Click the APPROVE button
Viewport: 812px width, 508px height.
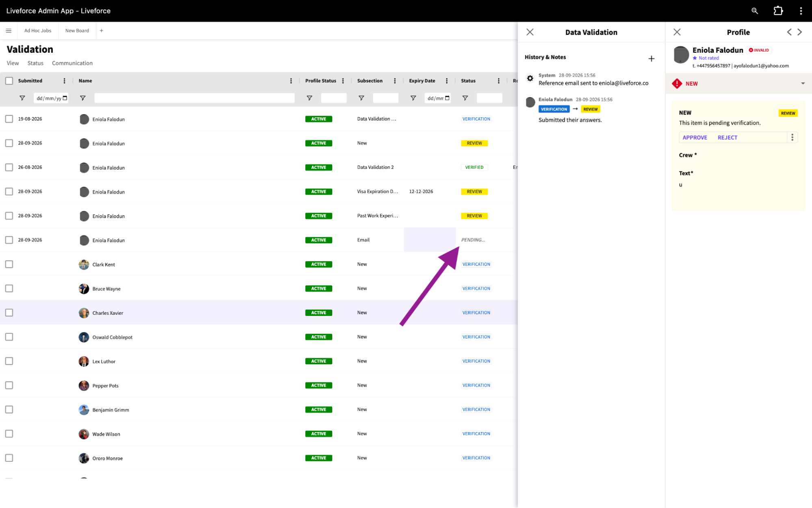(x=695, y=138)
